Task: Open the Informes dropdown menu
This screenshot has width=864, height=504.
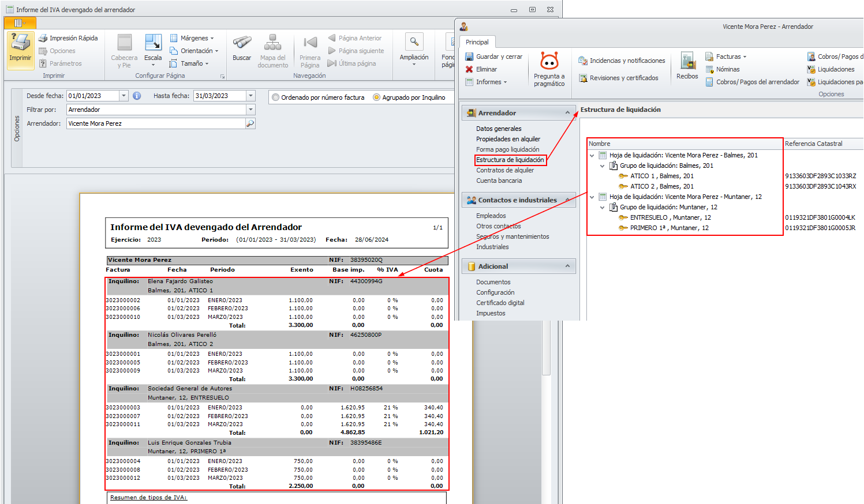Action: click(491, 82)
